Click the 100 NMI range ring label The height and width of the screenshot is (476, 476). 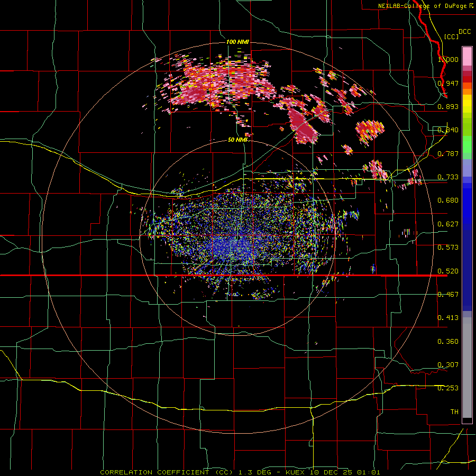[x=237, y=42]
